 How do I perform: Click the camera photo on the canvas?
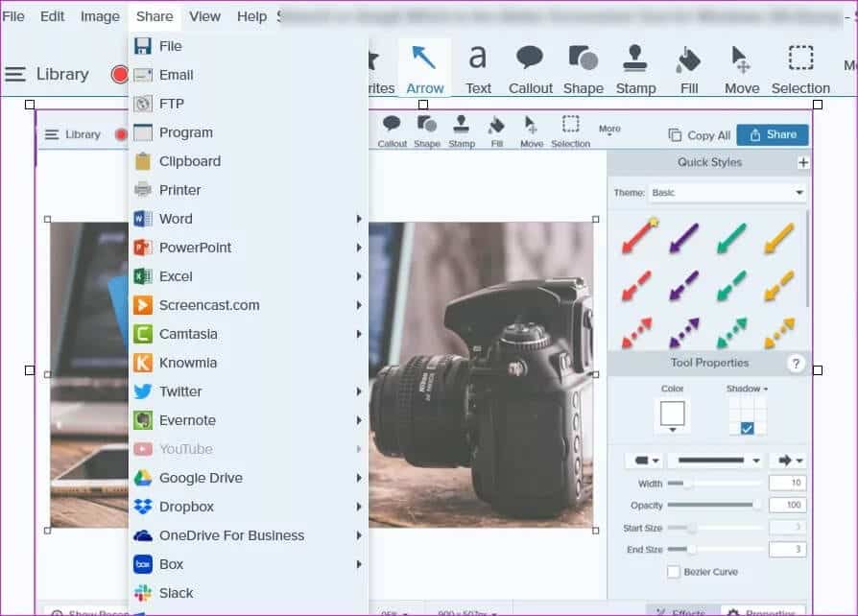pyautogui.click(x=481, y=374)
